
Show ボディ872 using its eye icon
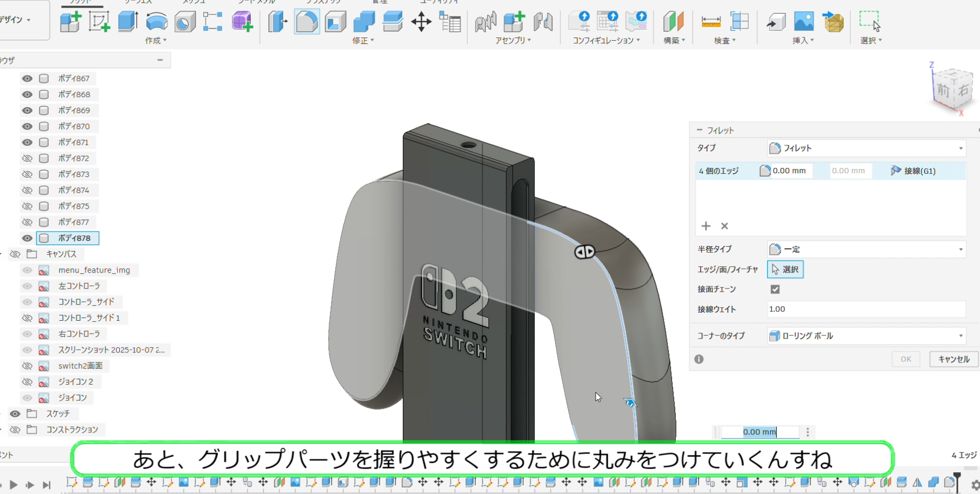tap(27, 158)
